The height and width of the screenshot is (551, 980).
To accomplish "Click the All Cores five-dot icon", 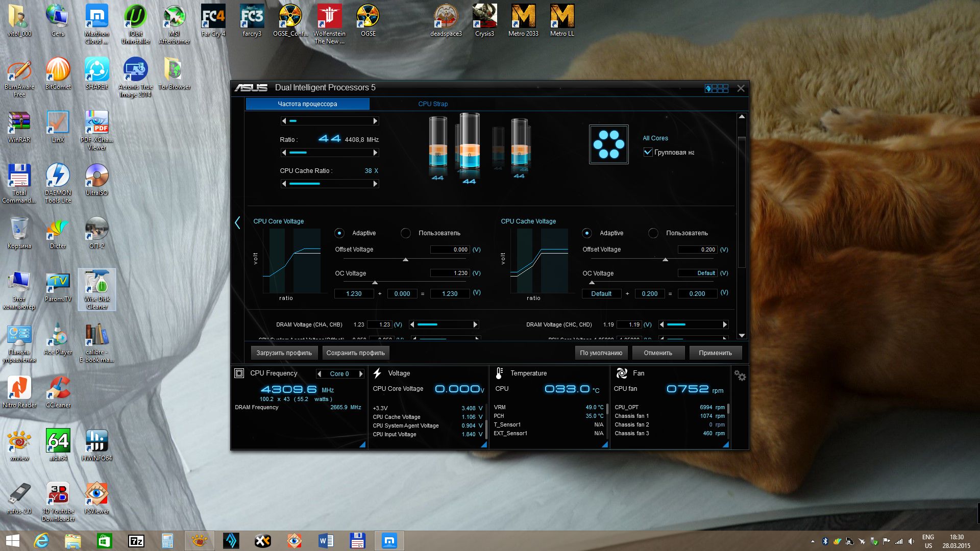I will click(608, 144).
